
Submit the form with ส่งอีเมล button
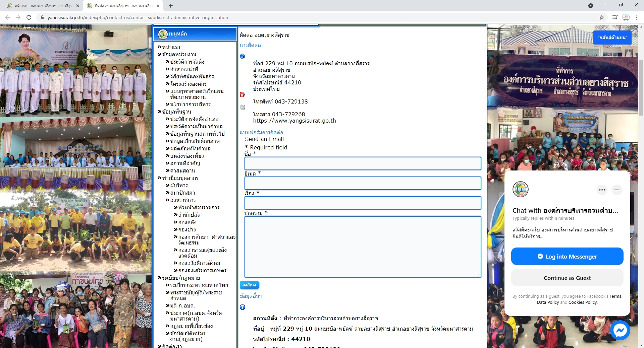click(249, 285)
